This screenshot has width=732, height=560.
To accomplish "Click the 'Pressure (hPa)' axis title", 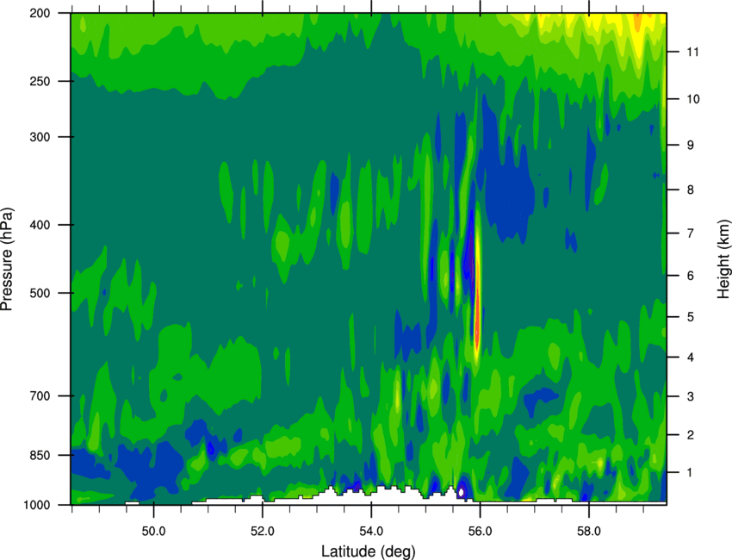I will (7, 259).
